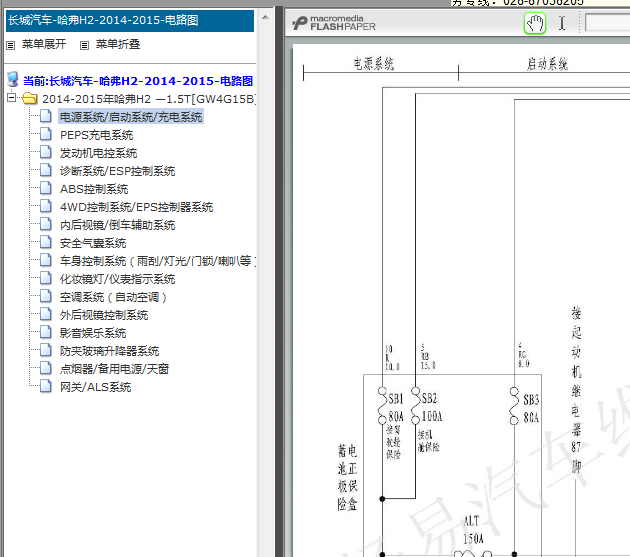The image size is (630, 557).
Task: Click page icon of 化妆镜灯/仪表指示系统
Action: coord(46,278)
